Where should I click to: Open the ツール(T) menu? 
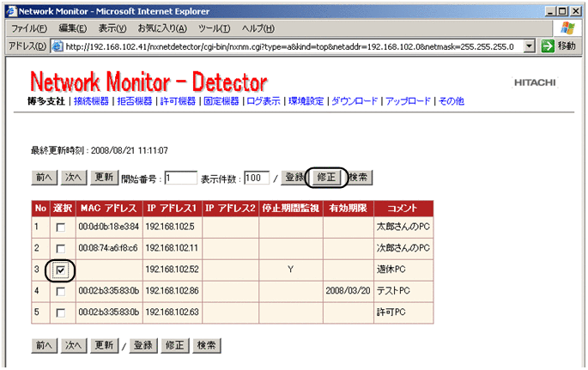click(x=214, y=28)
